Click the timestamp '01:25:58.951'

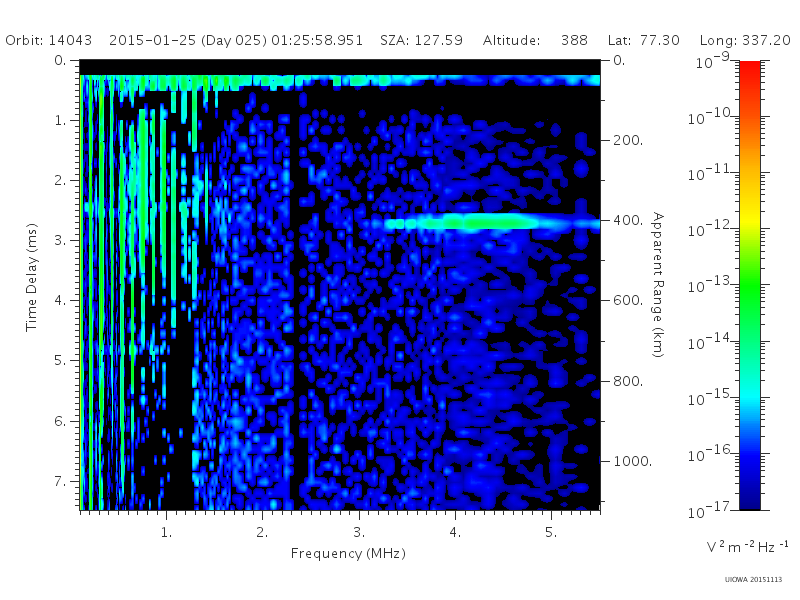point(317,40)
